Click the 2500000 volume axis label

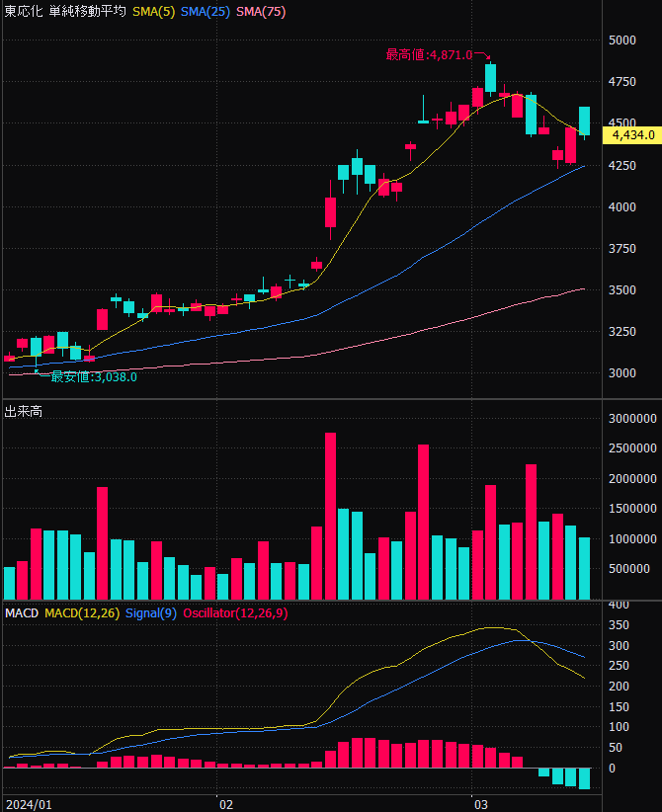pos(632,448)
